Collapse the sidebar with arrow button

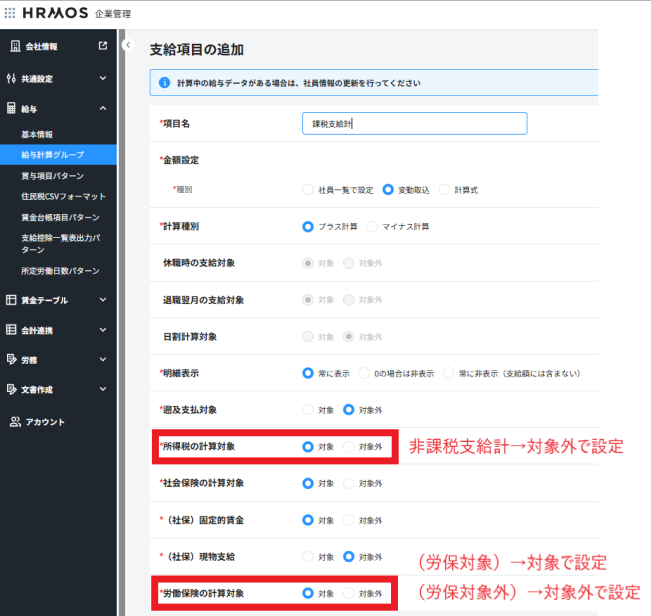point(127,46)
